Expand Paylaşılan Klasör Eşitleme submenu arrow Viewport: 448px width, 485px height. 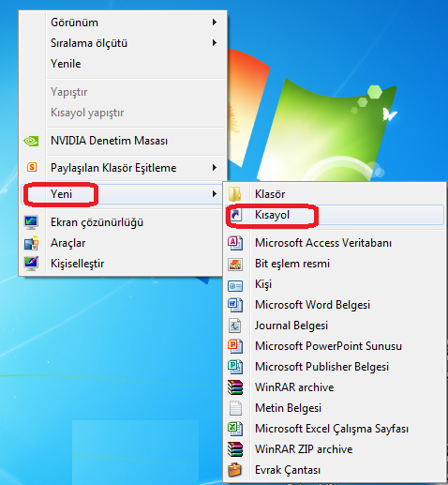tap(215, 168)
